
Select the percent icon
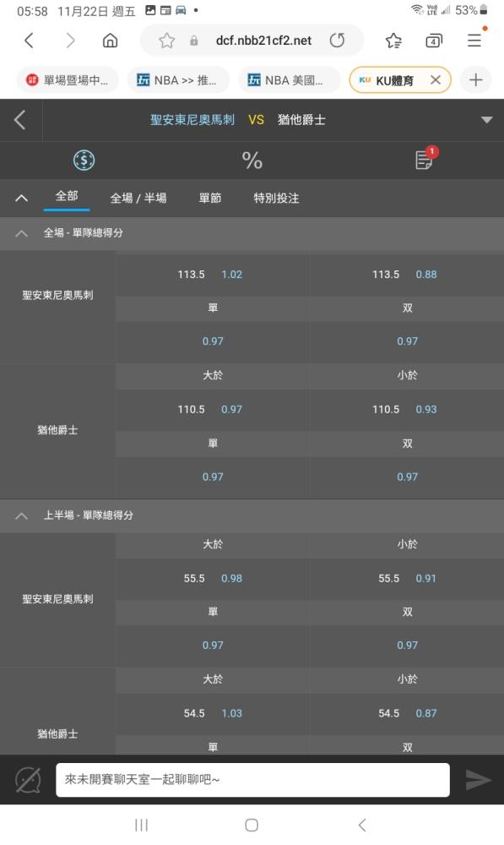click(252, 161)
